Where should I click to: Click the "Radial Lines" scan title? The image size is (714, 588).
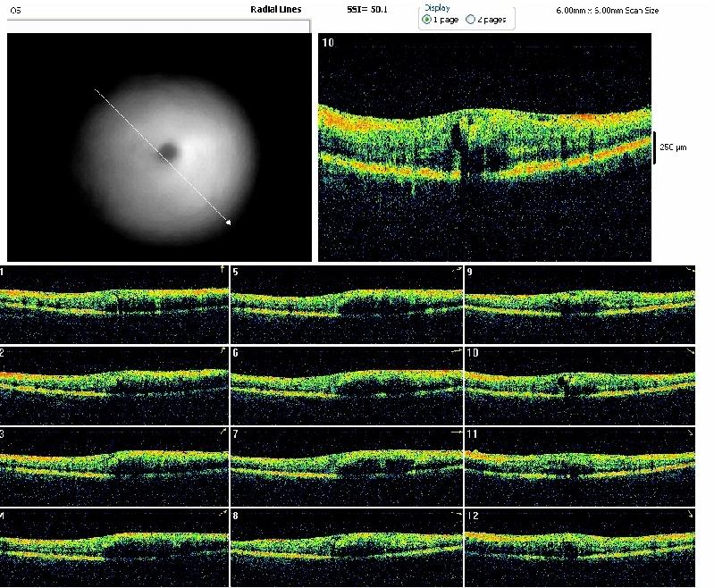pos(275,9)
